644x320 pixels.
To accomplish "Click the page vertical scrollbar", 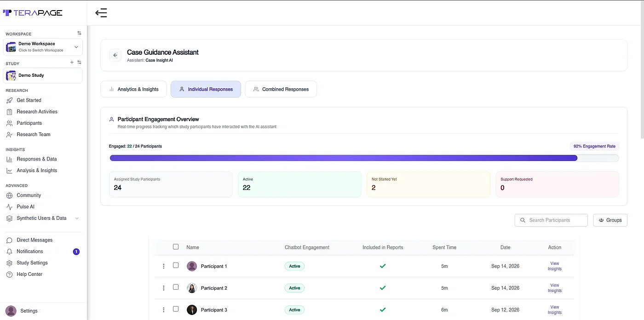I will coord(641,69).
